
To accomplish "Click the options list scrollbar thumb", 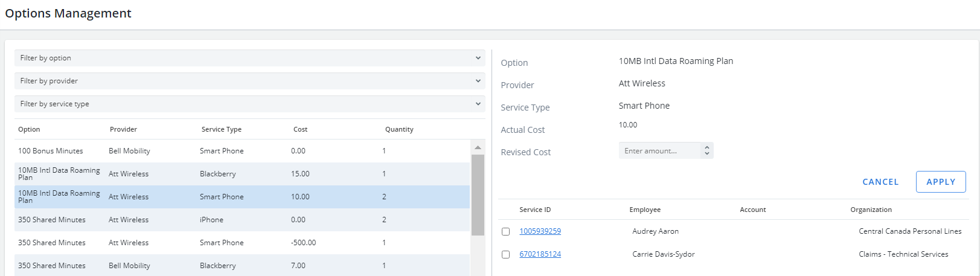I will (478, 195).
